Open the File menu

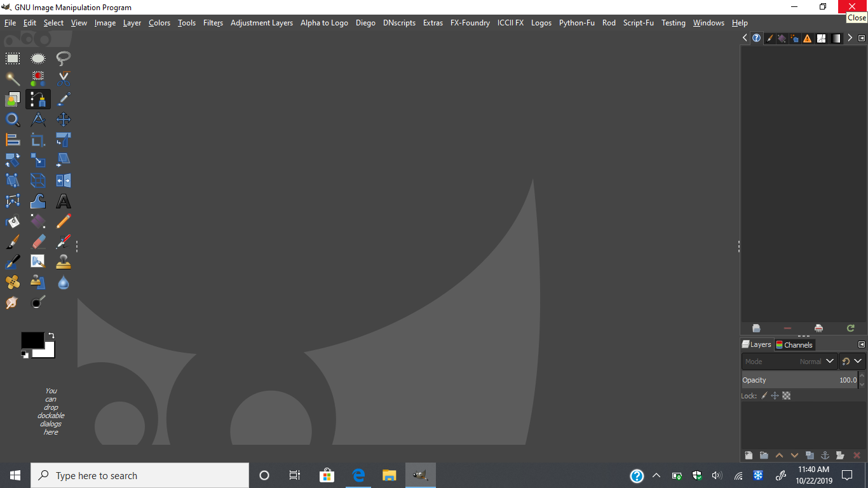click(x=10, y=22)
